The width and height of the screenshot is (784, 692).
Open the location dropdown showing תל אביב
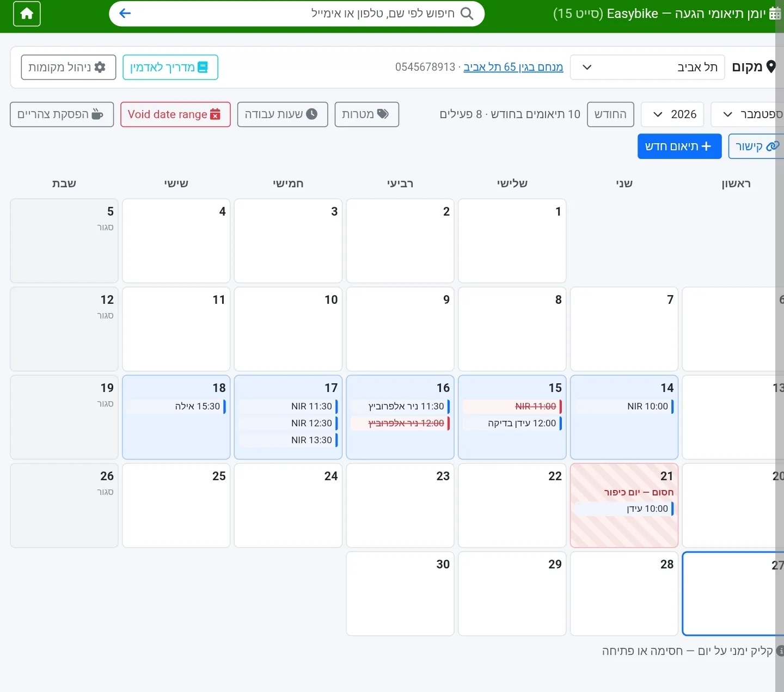click(647, 67)
